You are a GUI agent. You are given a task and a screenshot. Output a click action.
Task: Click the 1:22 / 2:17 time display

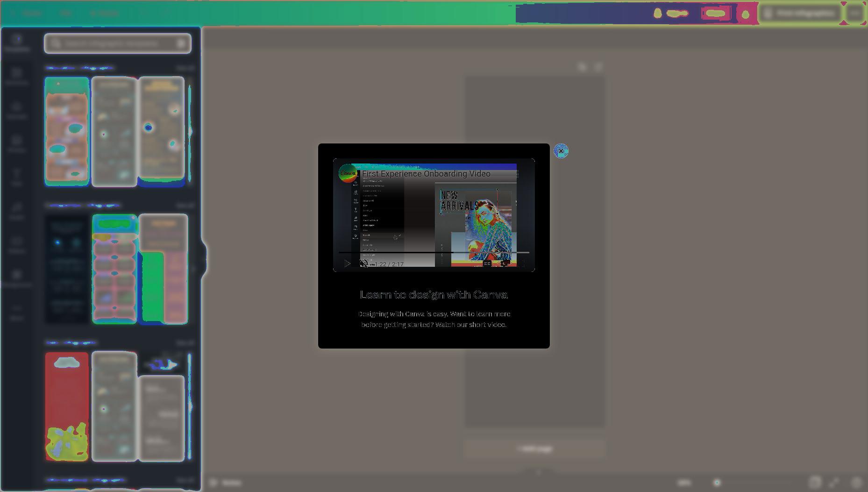(389, 264)
